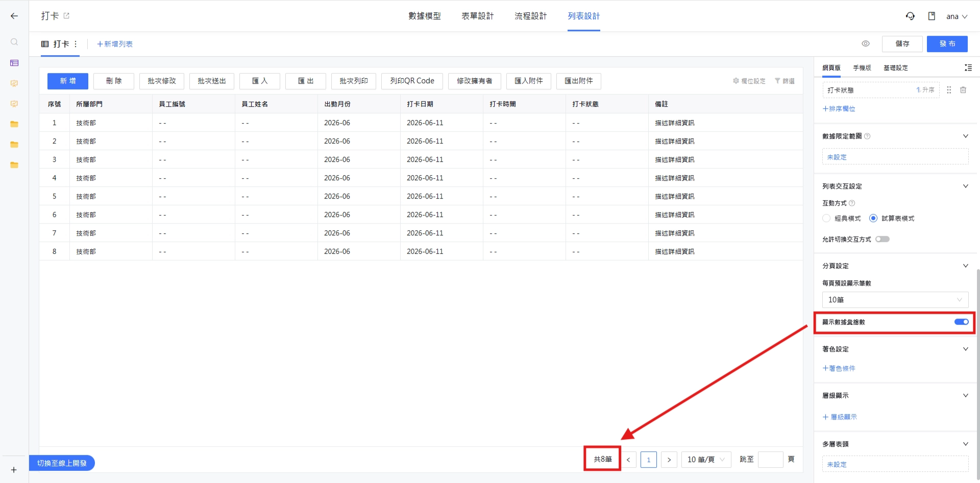Click the page 1 pagination button
Image resolution: width=980 pixels, height=483 pixels.
point(649,460)
